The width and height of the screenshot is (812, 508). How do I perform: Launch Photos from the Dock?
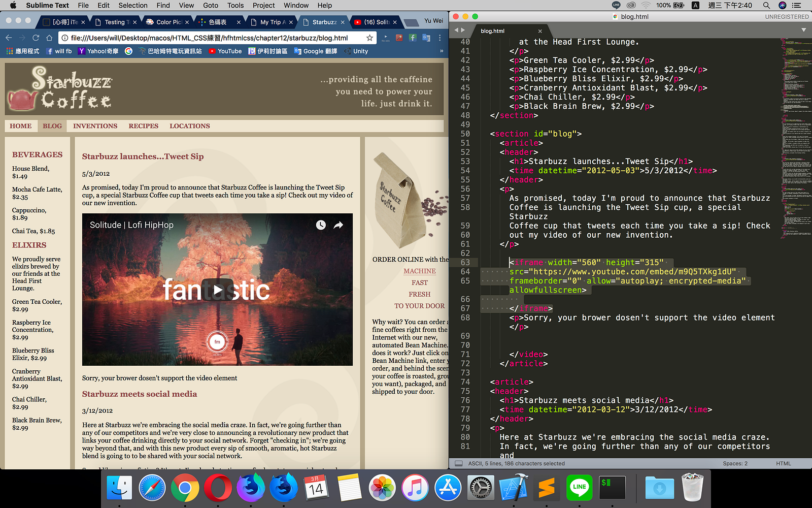point(382,488)
